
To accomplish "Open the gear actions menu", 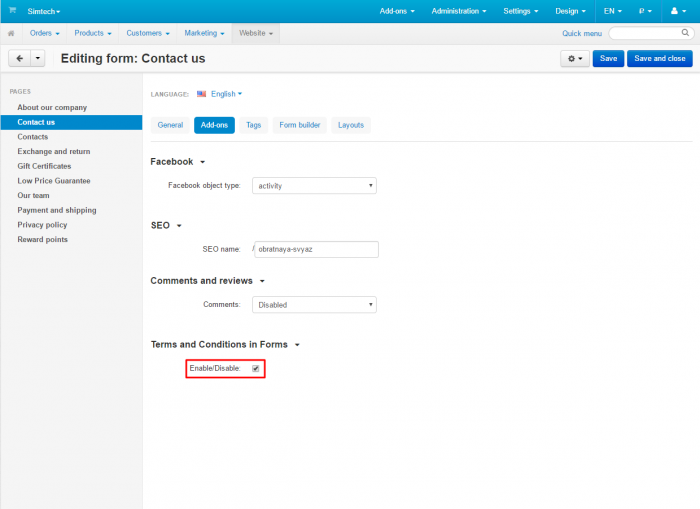I will click(x=575, y=58).
